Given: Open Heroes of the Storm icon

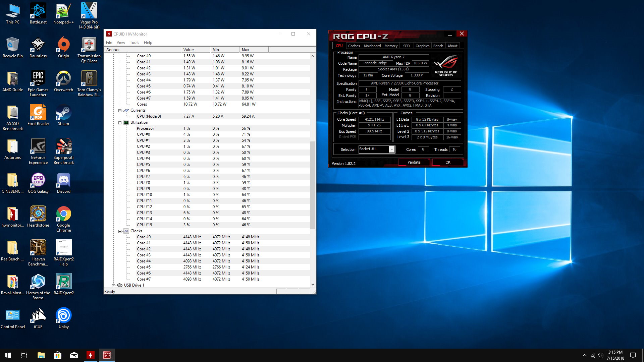Looking at the screenshot, I should [x=38, y=287].
